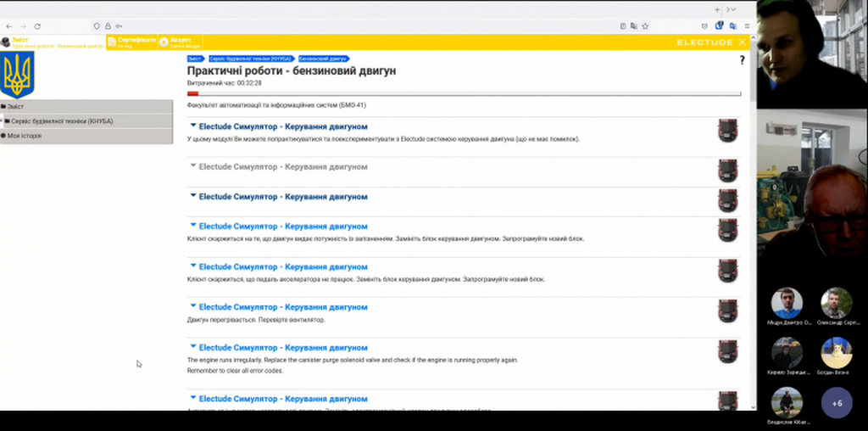Click the grayed-out 'Electude Симулятор' title

click(283, 167)
